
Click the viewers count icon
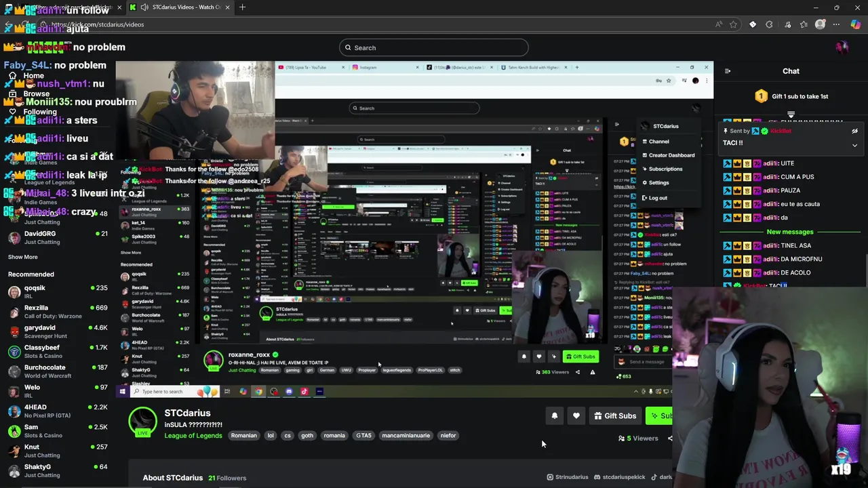pos(621,439)
